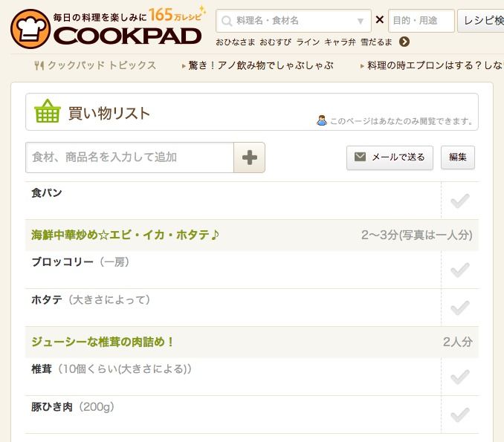Screen dimensions: 504x442
Task: Click the fork-and-knife Cookpad Topics icon
Action: tap(39, 65)
